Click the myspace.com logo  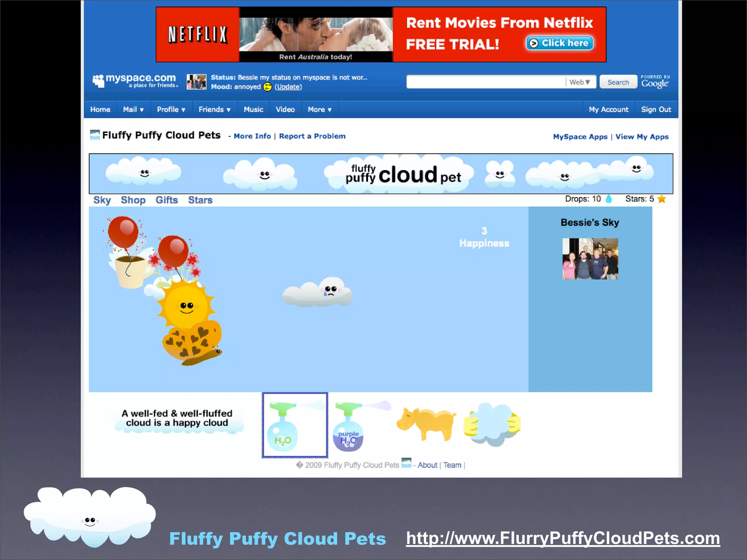pos(135,81)
